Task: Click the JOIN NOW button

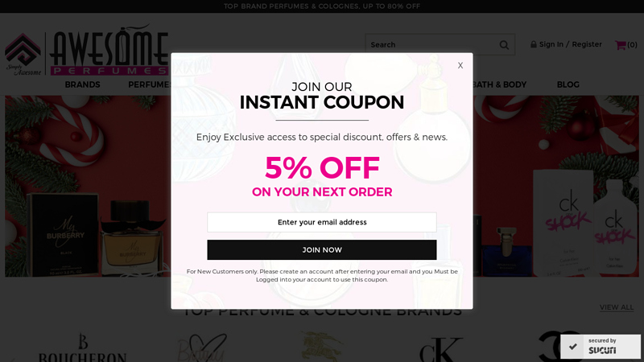Action: tap(321, 249)
